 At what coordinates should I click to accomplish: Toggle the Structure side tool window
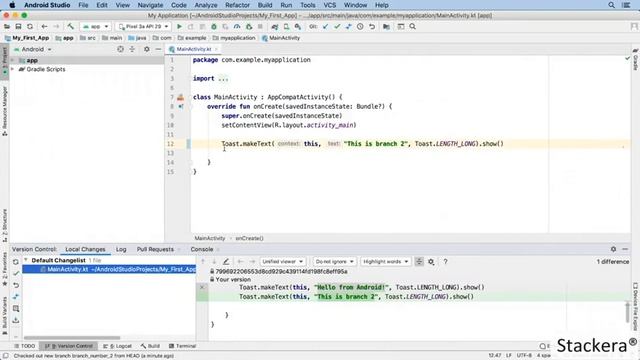coord(4,226)
